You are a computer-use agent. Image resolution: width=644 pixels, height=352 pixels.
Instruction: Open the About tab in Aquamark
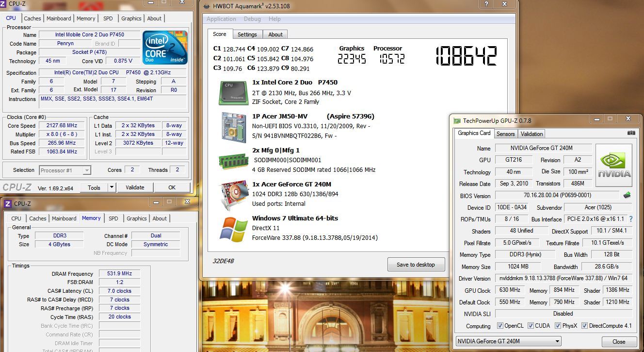pyautogui.click(x=275, y=34)
